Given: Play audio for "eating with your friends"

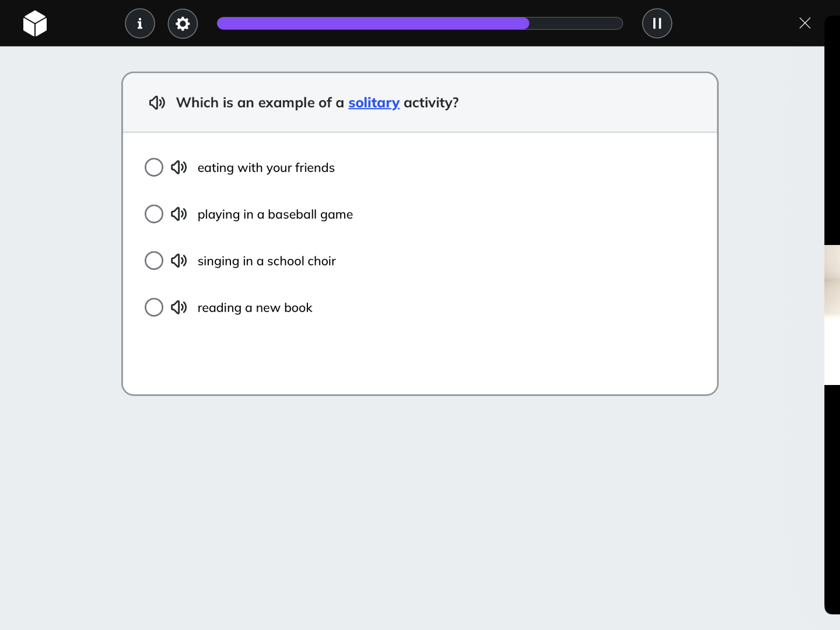Looking at the screenshot, I should pos(179,167).
